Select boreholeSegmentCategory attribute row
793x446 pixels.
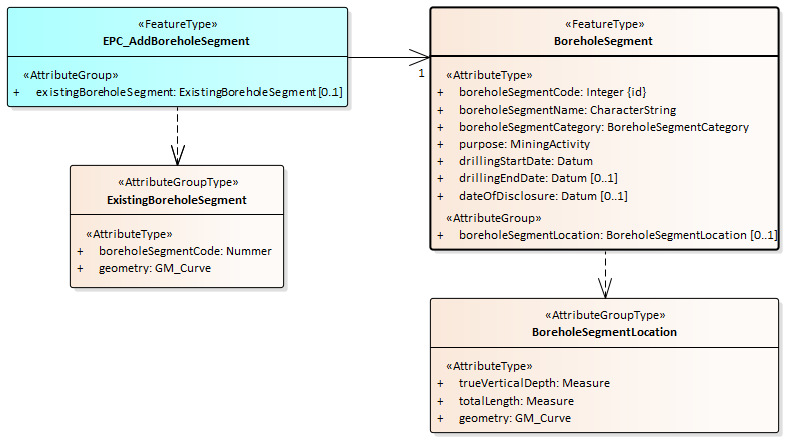click(x=603, y=127)
